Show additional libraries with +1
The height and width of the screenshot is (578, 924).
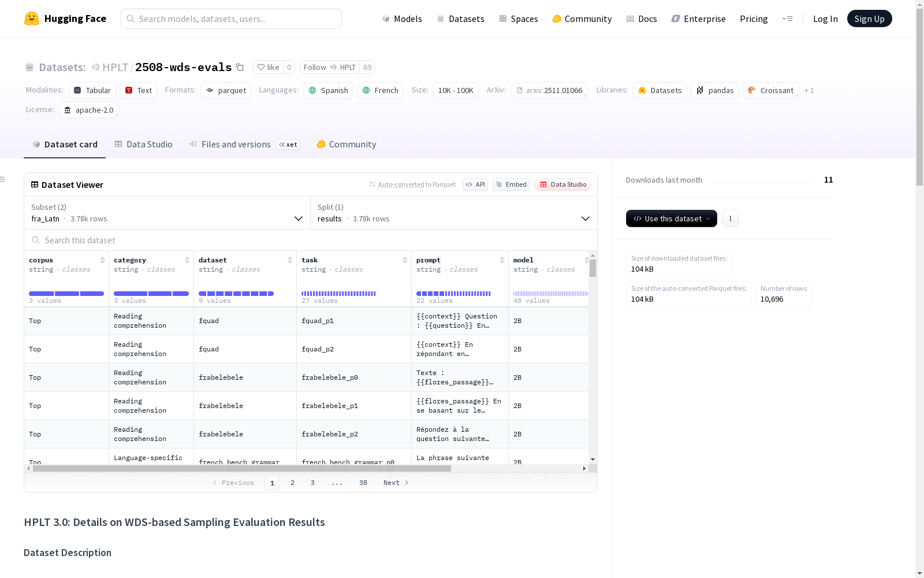809,90
